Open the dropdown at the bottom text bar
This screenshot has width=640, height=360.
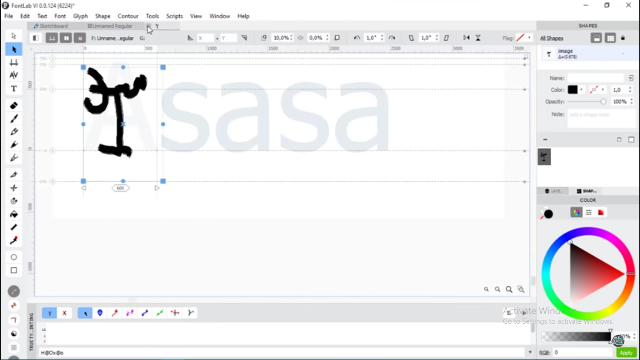click(530, 352)
